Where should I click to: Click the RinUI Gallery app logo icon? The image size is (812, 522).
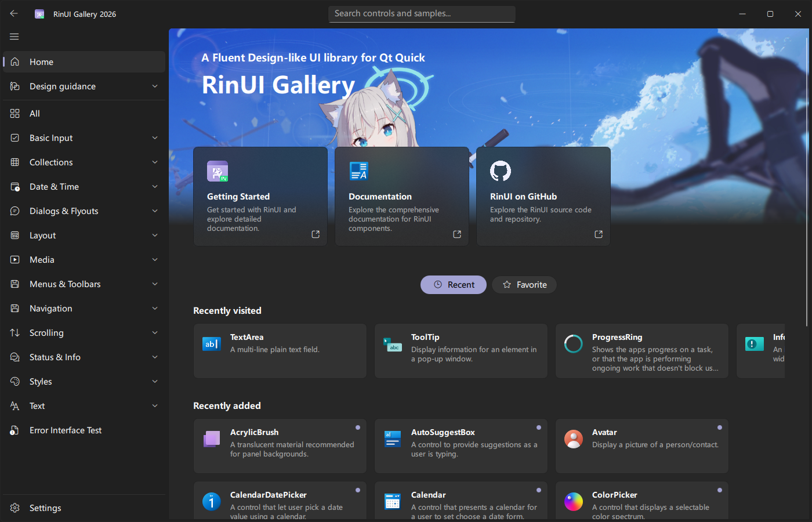(39, 14)
